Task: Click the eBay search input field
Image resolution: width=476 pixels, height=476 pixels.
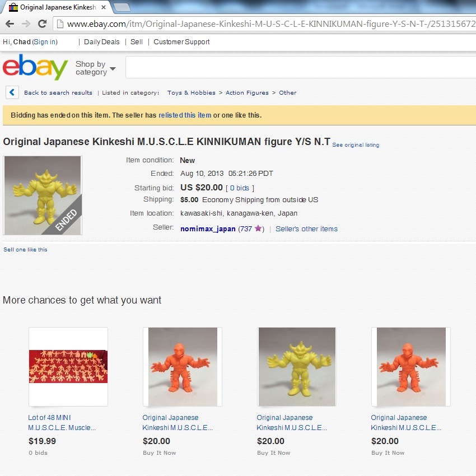Action: click(x=301, y=67)
